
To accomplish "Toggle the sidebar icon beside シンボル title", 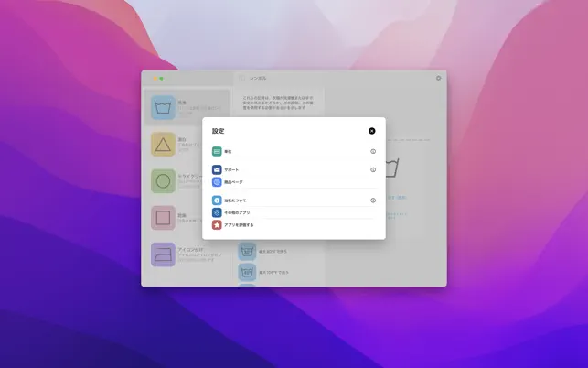I will coord(241,78).
